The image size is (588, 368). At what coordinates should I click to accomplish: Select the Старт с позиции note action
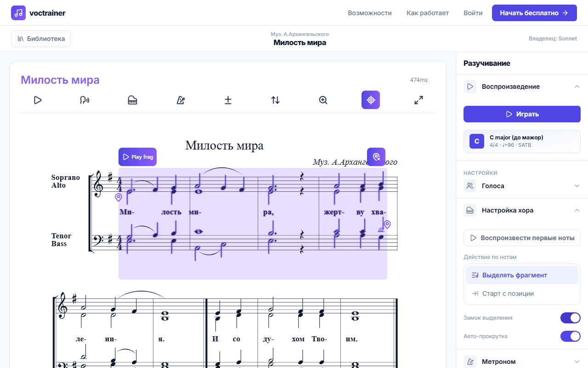point(522,293)
